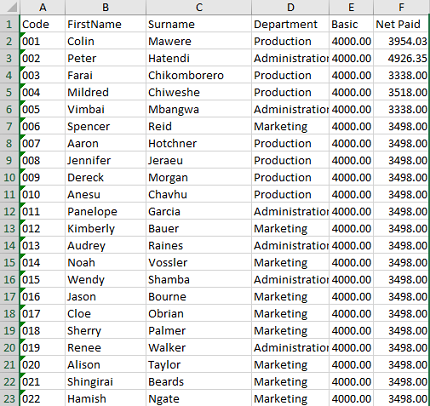This screenshot has height=406, width=430.
Task: Click the 'Net Paid' header cell
Action: coord(401,24)
